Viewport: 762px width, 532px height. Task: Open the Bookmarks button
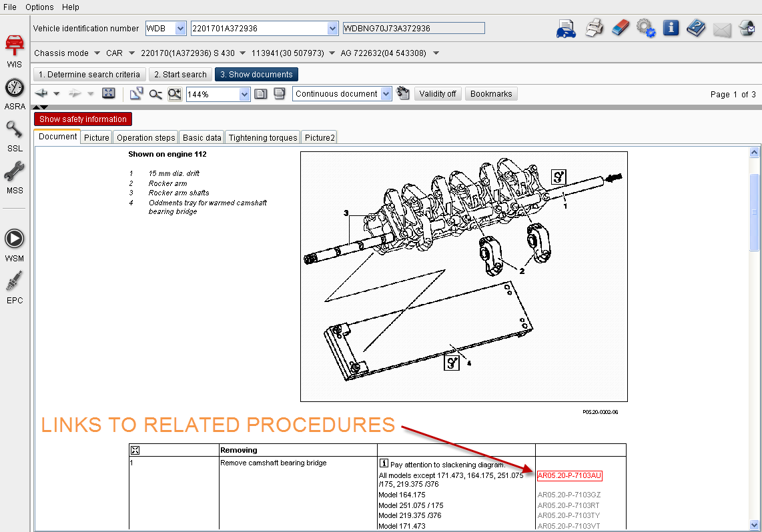click(x=491, y=94)
